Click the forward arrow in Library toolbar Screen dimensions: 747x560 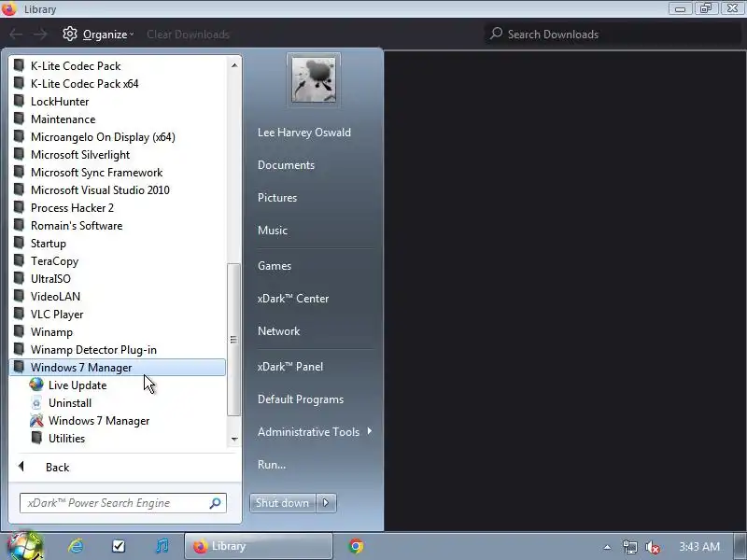(40, 34)
